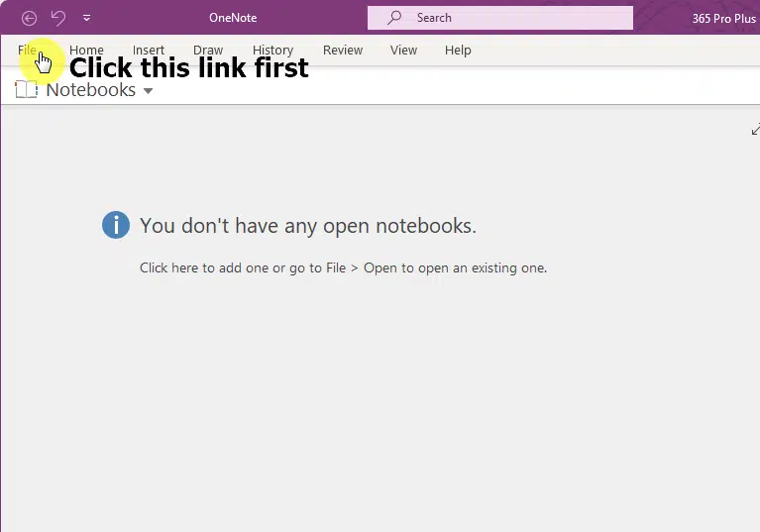
Task: Switch to the Insert tab
Action: tap(149, 50)
